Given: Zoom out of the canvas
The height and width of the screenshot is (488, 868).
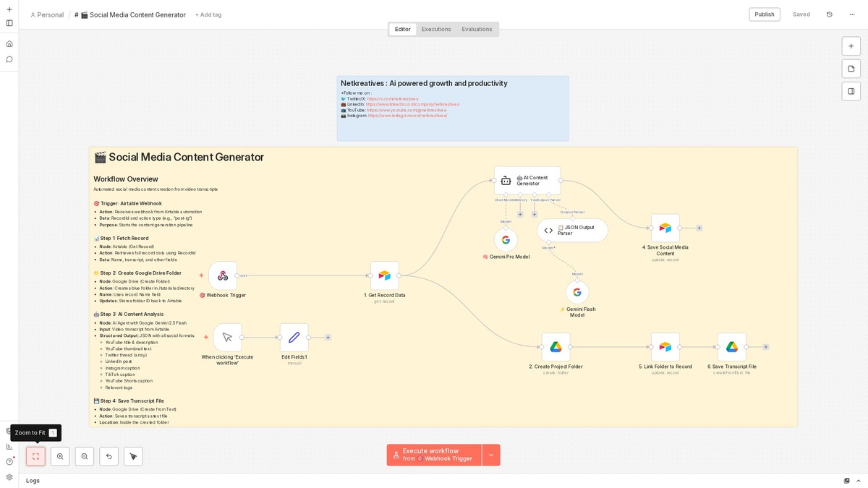Looking at the screenshot, I should [x=85, y=456].
